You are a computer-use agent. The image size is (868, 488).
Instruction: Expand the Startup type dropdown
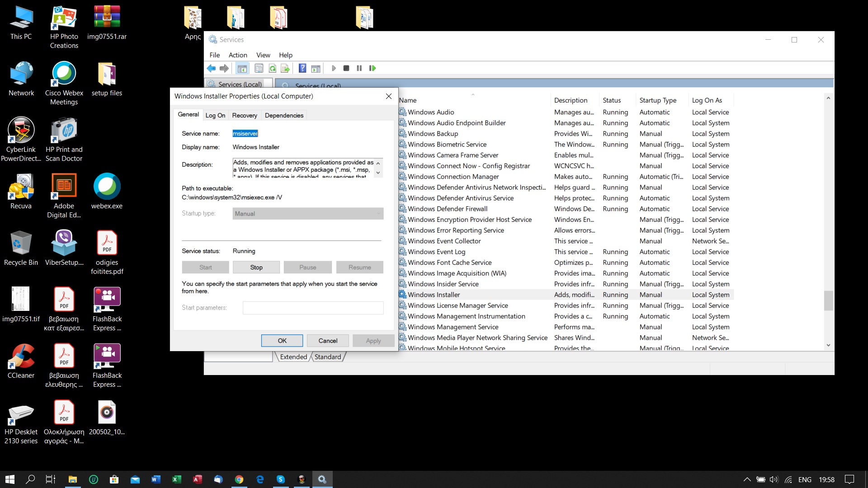click(378, 214)
